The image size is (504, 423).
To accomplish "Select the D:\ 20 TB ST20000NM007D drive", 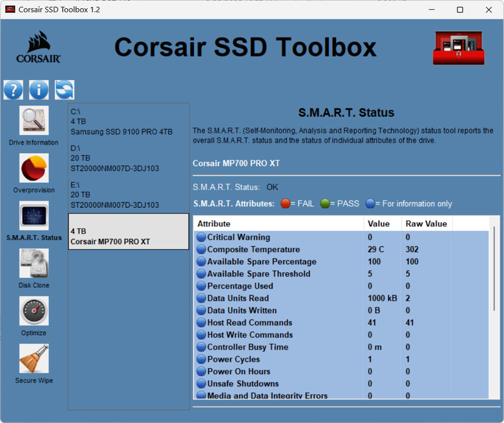I will coord(128,158).
